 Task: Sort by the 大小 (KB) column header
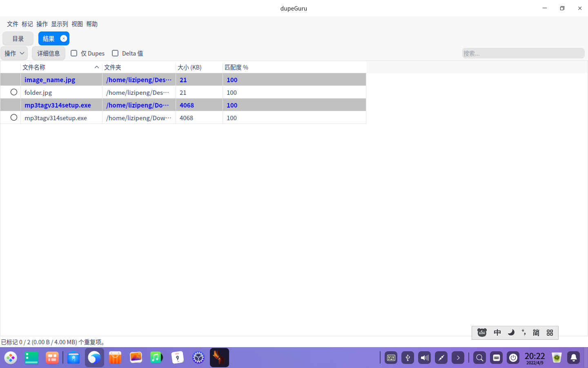199,67
